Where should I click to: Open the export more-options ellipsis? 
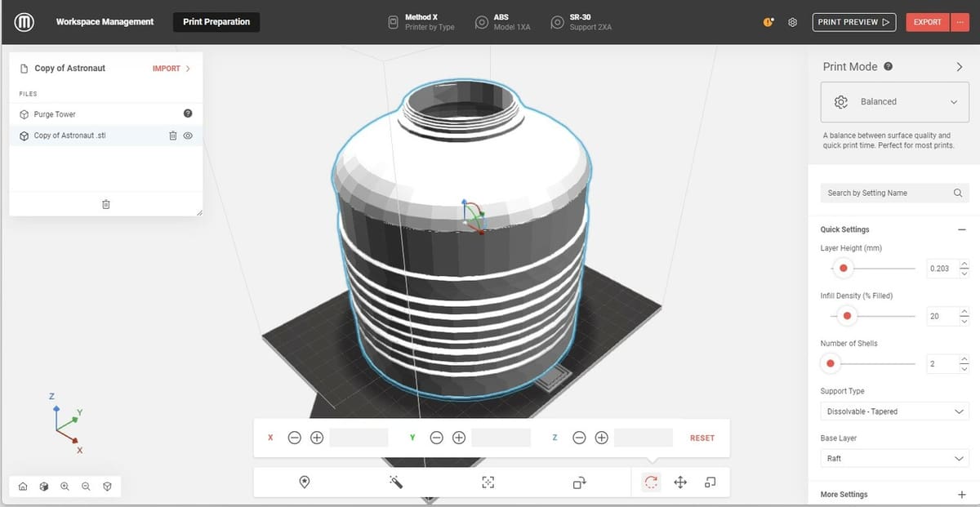959,22
